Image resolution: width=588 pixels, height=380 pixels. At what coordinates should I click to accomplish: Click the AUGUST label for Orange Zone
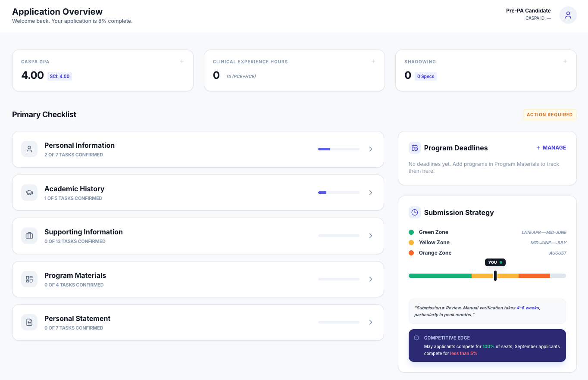[557, 253]
